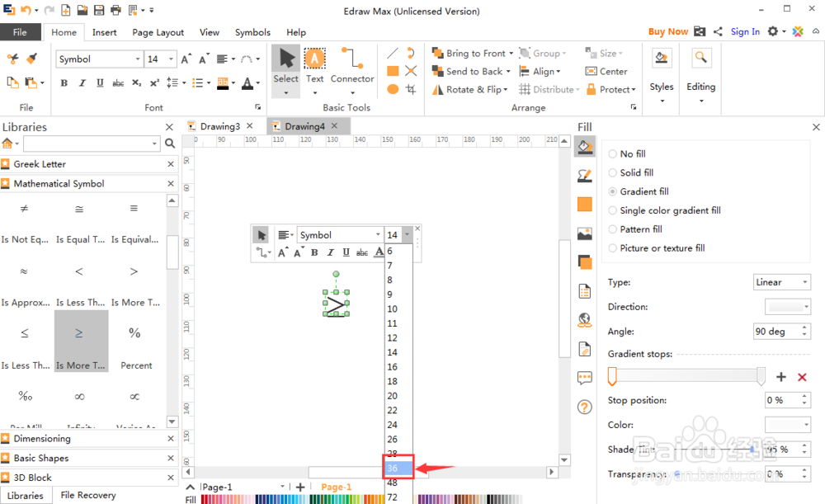Viewport: 825px width, 504px height.
Task: Switch to the Page Layout tab
Action: click(158, 32)
